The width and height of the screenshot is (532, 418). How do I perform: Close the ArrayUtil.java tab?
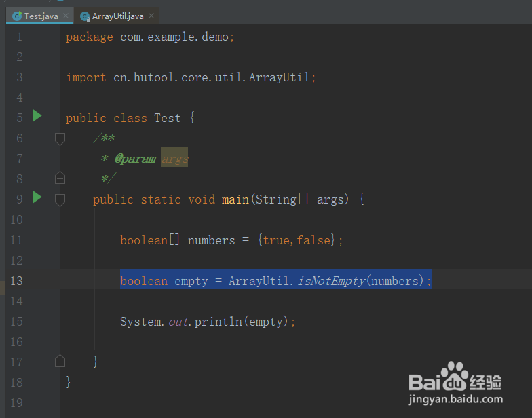point(151,16)
